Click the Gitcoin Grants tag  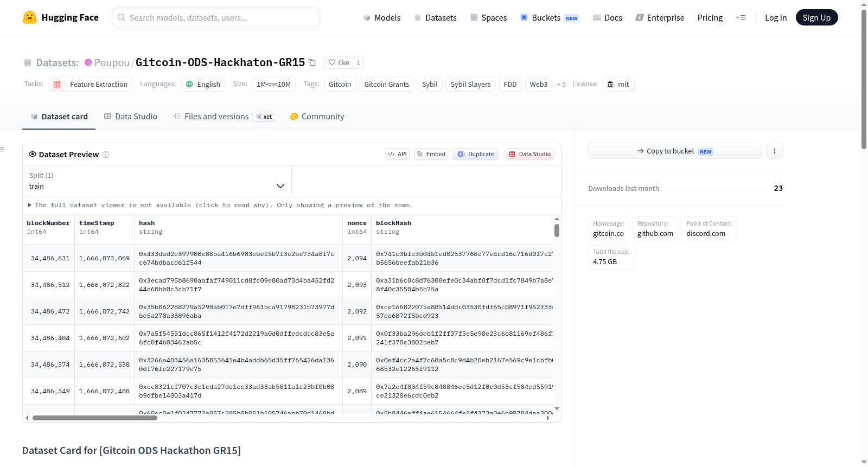pos(386,84)
